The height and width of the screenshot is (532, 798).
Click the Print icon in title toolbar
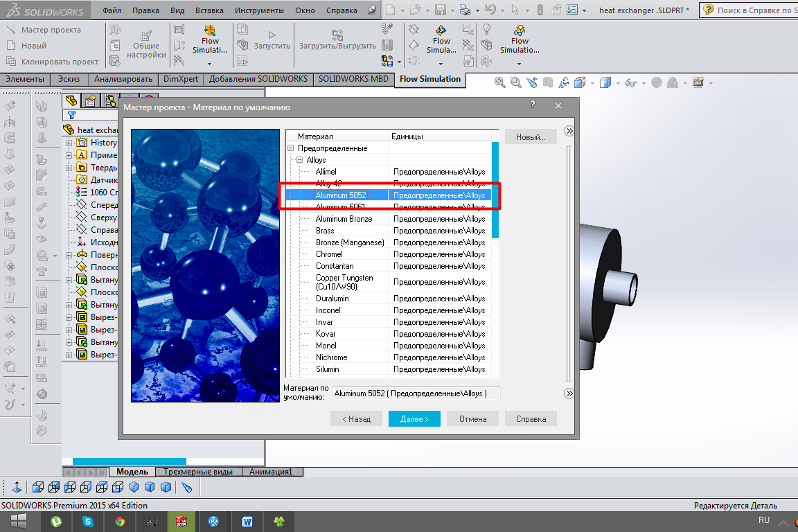pyautogui.click(x=465, y=10)
